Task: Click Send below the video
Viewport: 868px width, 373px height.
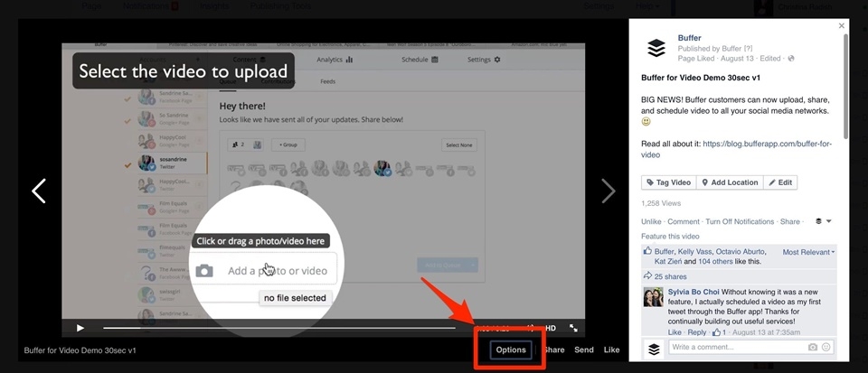Action: click(x=584, y=350)
